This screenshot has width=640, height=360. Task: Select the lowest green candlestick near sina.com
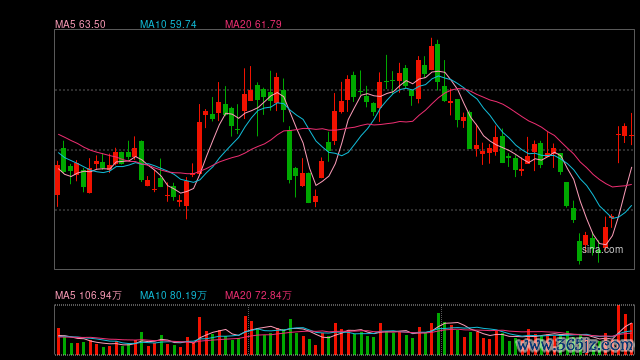point(579,250)
